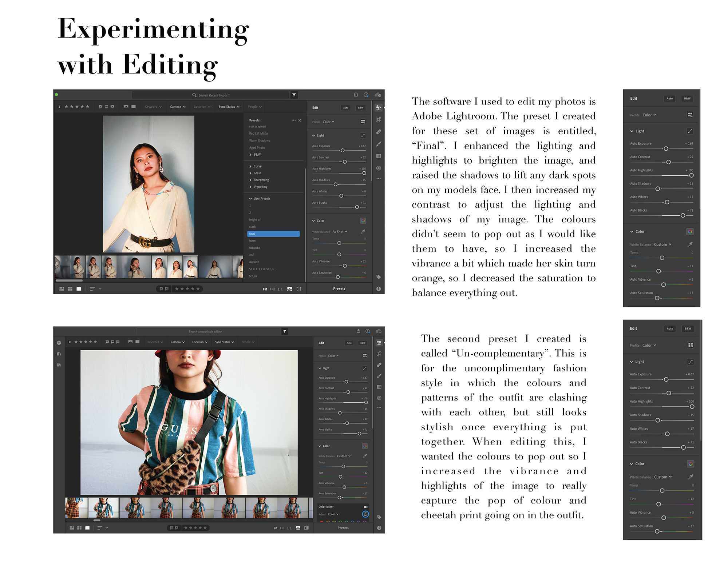The image size is (728, 562).
Task: Open Camera filter dropdown in top Lightroom window
Action: tap(178, 107)
